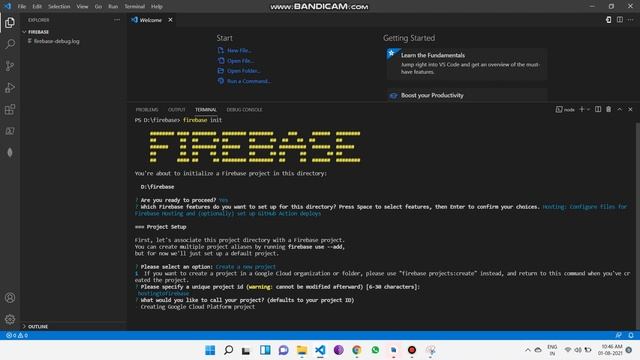Screen dimensions: 640x360
Task: Open the Remote Explorer icon in activity bar
Action: (x=10, y=131)
